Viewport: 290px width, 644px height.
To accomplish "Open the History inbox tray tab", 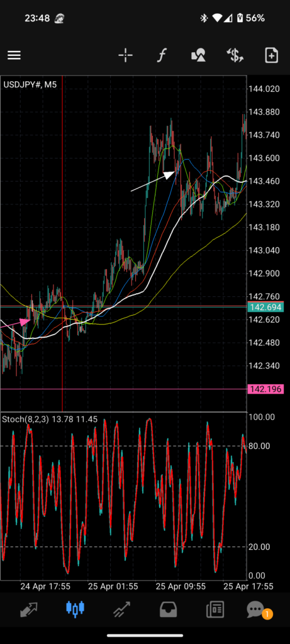I will [168, 609].
